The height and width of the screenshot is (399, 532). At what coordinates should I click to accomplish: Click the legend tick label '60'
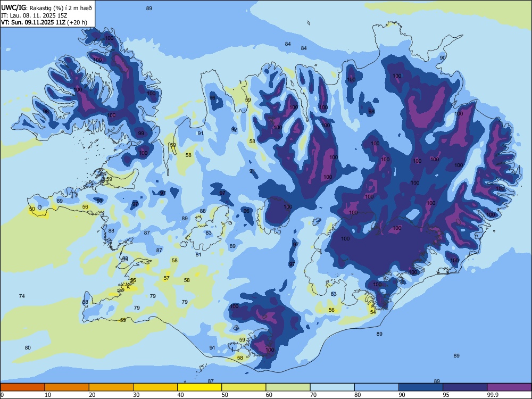(269, 395)
